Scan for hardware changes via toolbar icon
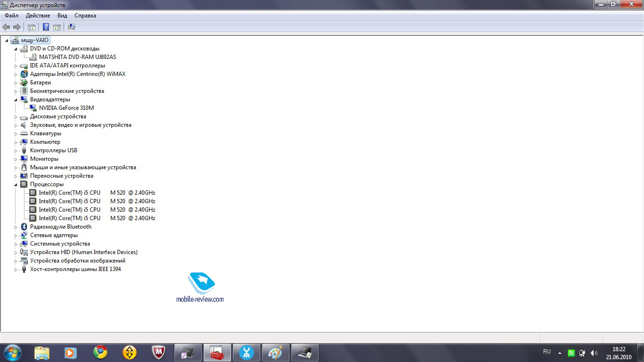This screenshot has height=362, width=644. coord(72,27)
